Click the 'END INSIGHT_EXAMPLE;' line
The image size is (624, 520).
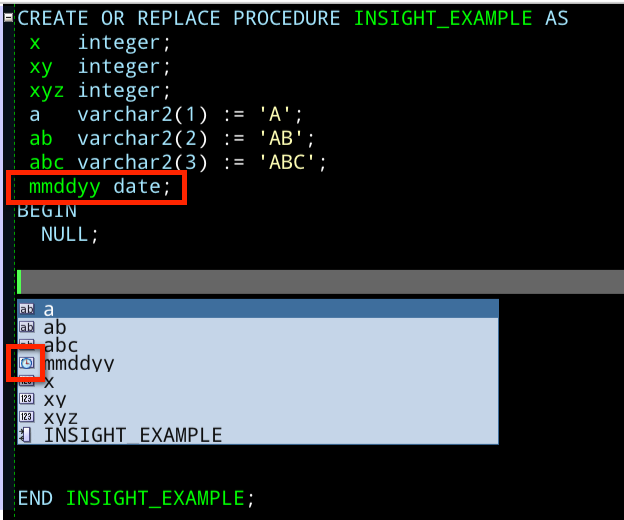coord(136,498)
